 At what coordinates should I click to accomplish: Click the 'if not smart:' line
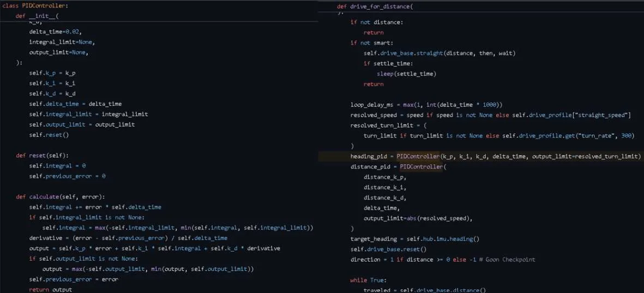(372, 43)
